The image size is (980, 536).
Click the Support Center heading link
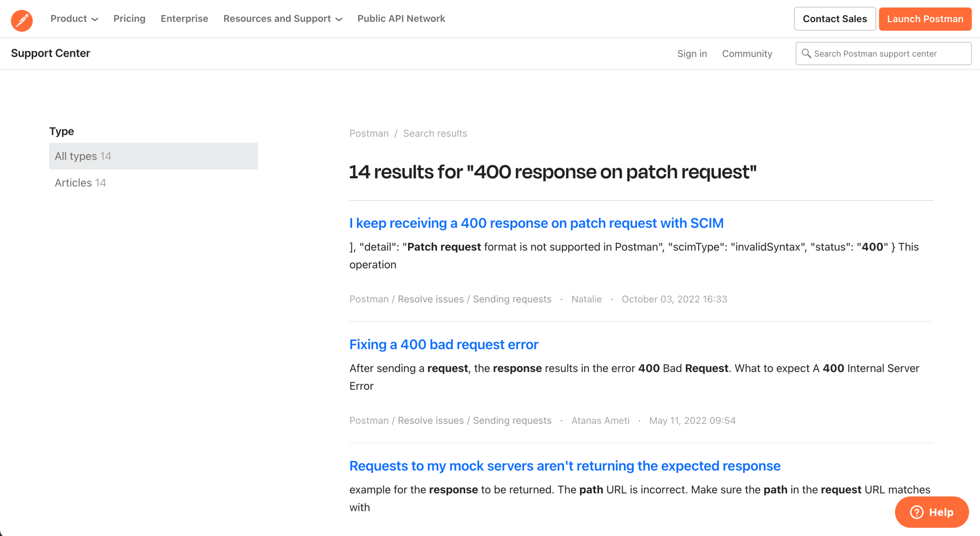50,53
